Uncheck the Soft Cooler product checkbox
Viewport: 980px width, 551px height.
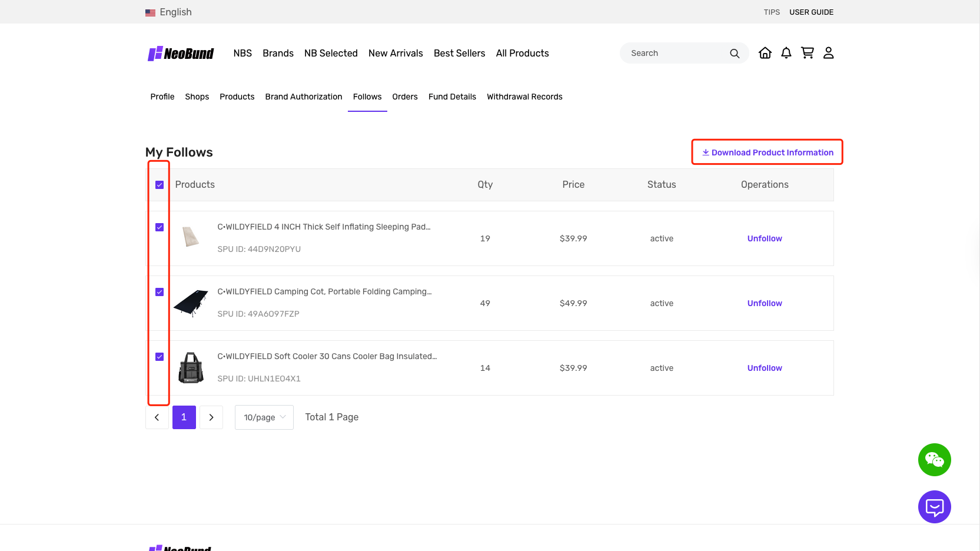(160, 357)
